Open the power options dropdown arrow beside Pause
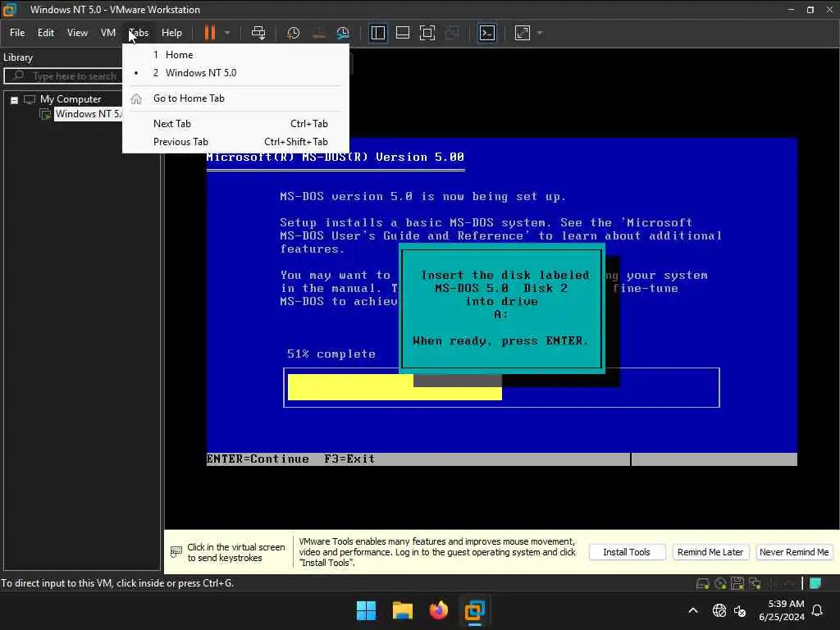 coord(227,33)
